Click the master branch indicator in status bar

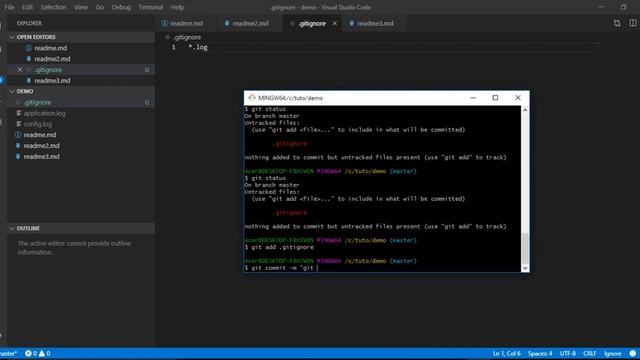coord(9,353)
